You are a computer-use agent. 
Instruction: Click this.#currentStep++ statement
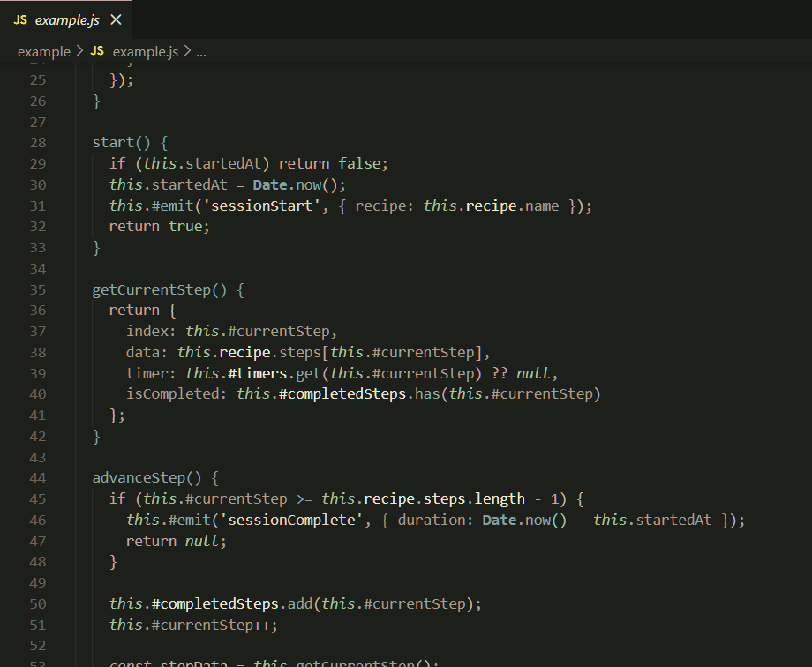coord(193,625)
